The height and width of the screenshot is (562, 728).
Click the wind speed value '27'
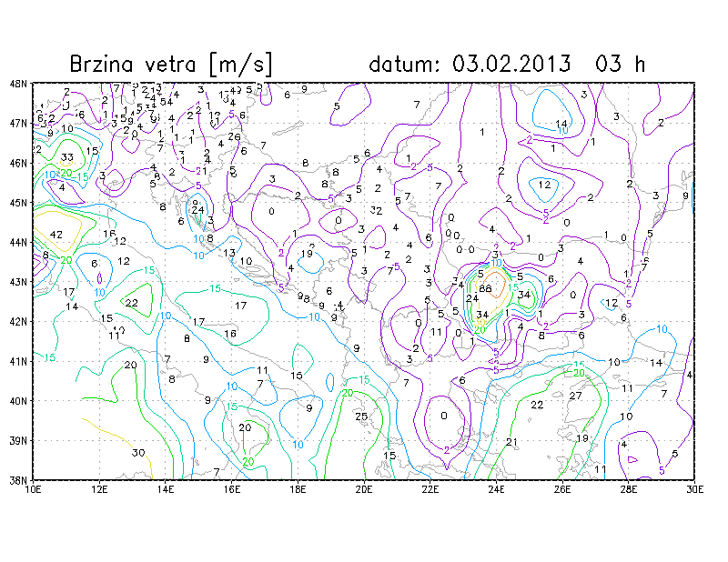[x=576, y=396]
